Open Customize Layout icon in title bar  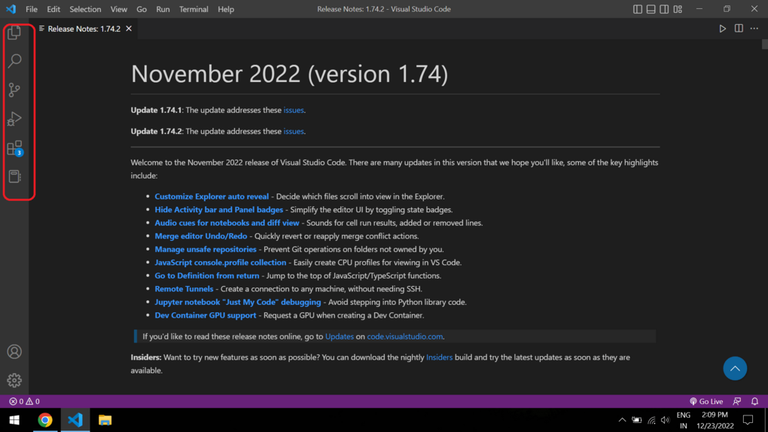678,9
